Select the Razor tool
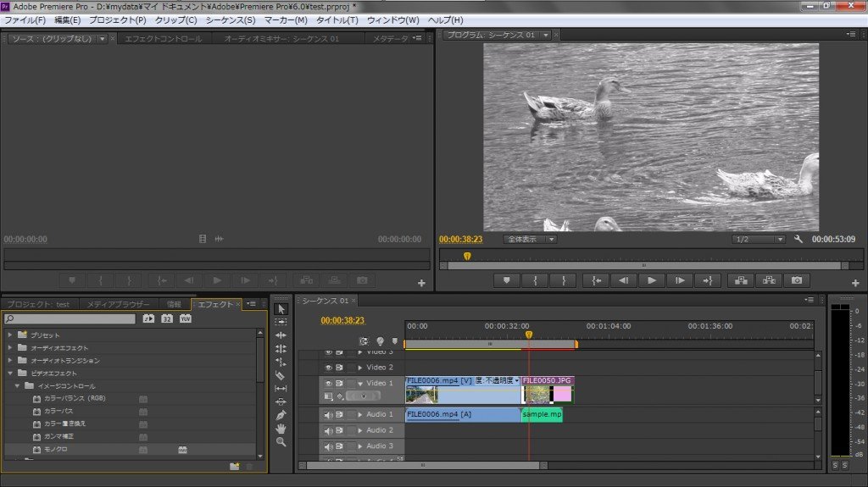Viewport: 868px width, 487px height. [x=281, y=375]
